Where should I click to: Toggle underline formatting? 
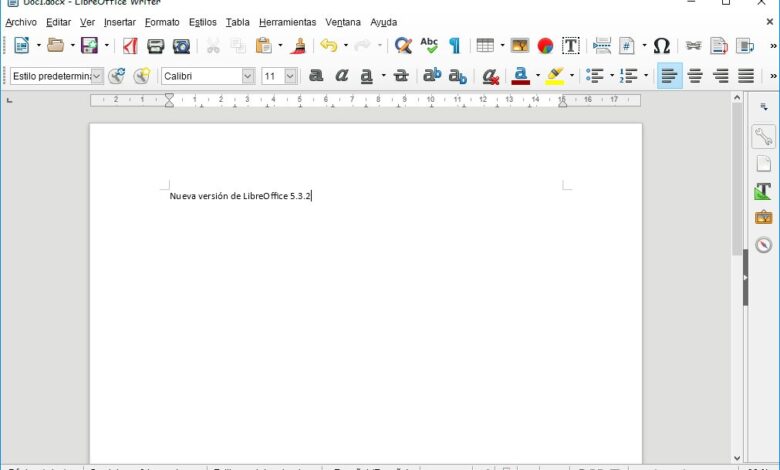(x=367, y=76)
